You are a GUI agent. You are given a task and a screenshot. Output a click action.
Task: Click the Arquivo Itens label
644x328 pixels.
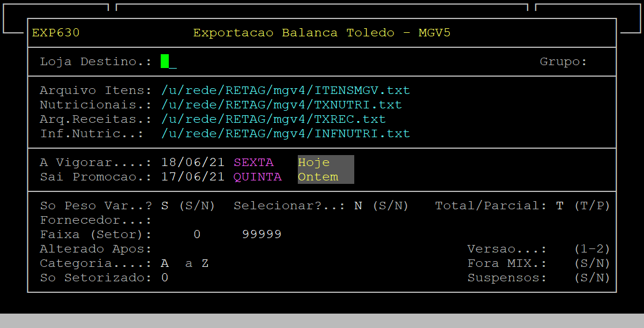(x=96, y=91)
